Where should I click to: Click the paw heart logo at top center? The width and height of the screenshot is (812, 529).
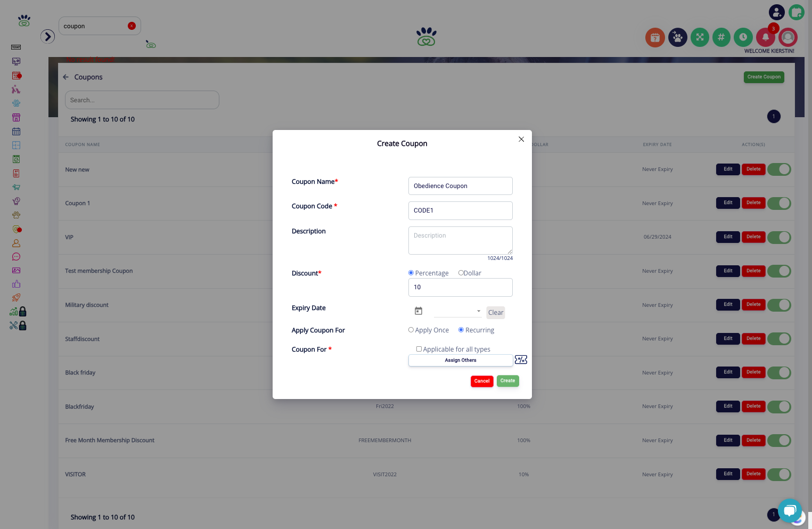click(426, 37)
